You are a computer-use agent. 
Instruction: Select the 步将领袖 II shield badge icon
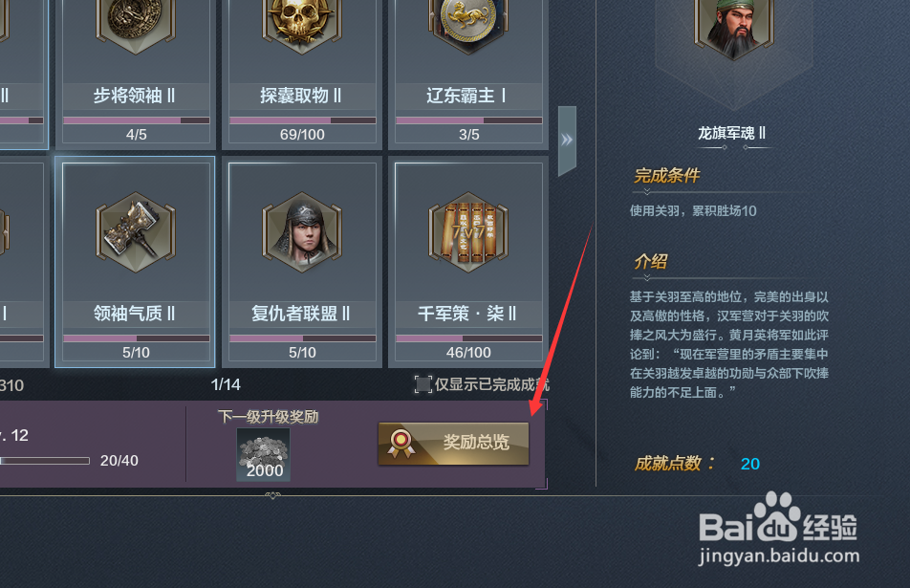135,24
